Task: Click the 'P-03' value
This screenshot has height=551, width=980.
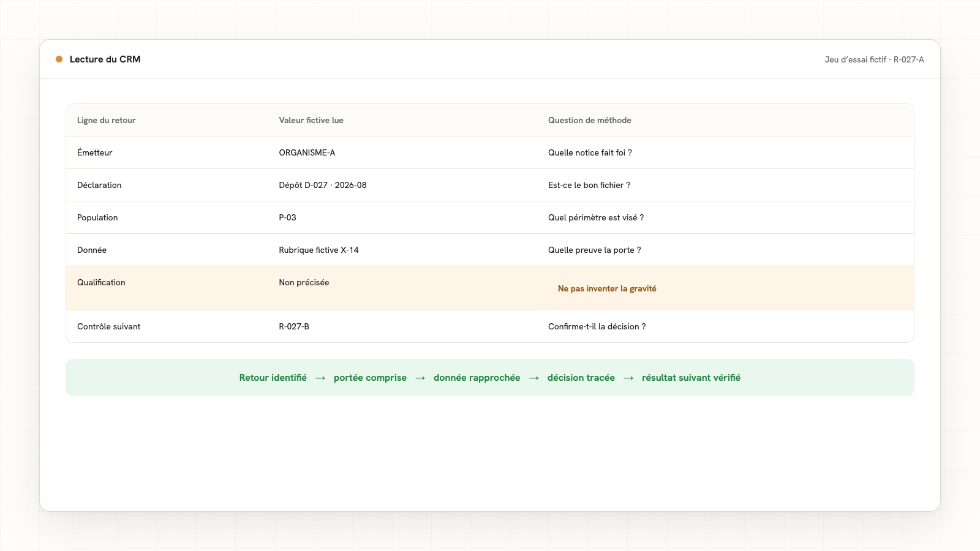Action: pyautogui.click(x=287, y=217)
